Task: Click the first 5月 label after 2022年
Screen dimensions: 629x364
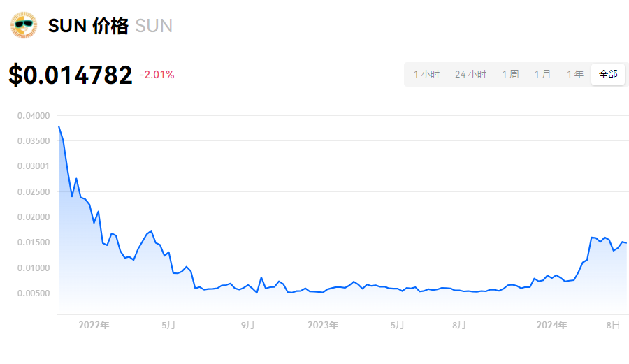Action: (x=168, y=325)
